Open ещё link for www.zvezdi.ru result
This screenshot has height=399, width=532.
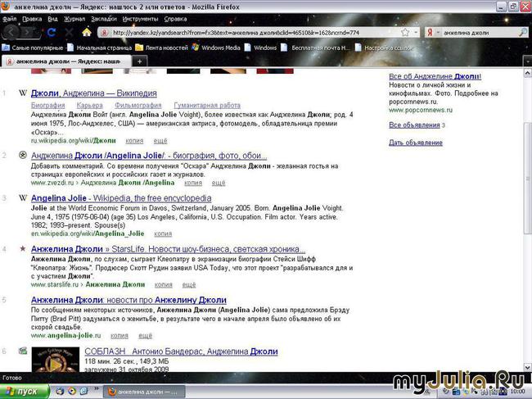click(219, 183)
